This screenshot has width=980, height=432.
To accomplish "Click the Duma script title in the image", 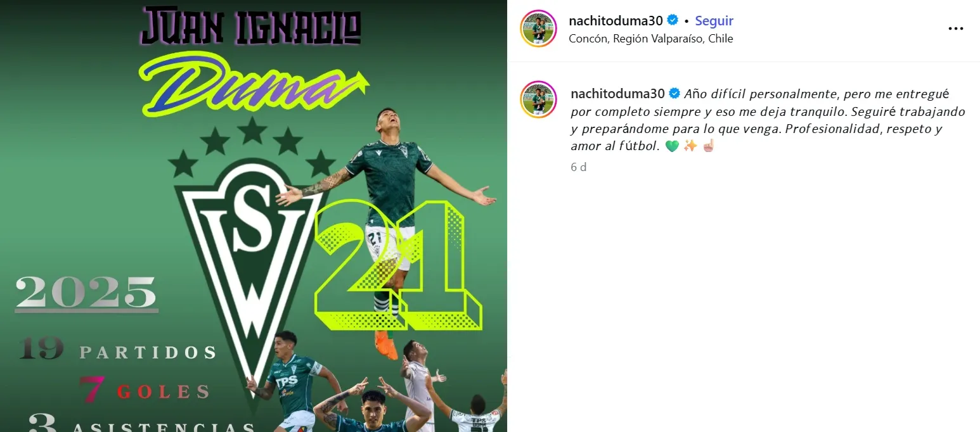I will (x=254, y=86).
